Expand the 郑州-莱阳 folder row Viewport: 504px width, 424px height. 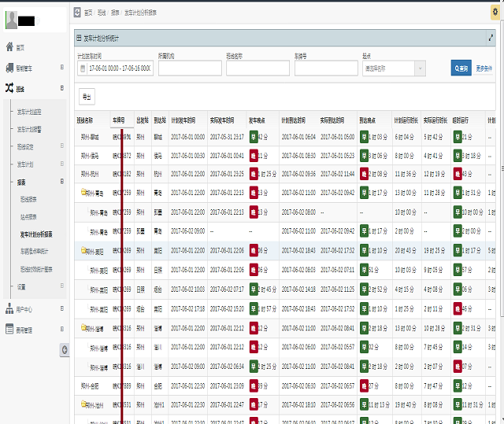83,250
